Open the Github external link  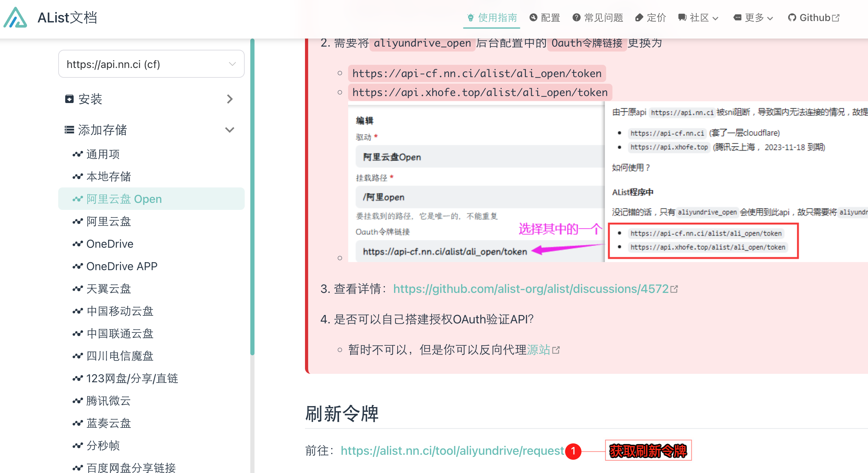click(x=814, y=18)
